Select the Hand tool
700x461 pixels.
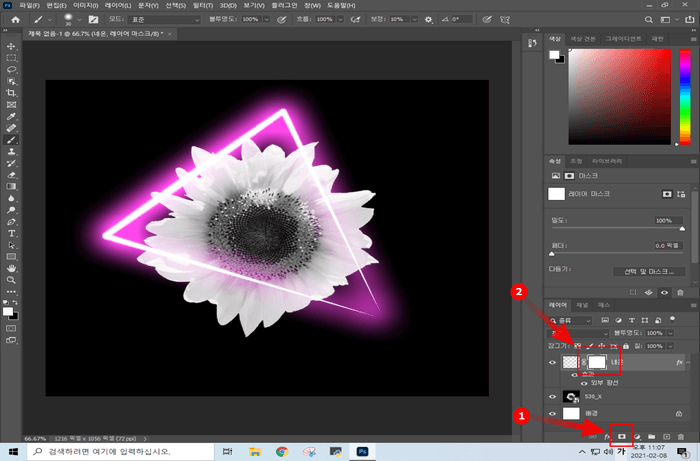point(12,267)
